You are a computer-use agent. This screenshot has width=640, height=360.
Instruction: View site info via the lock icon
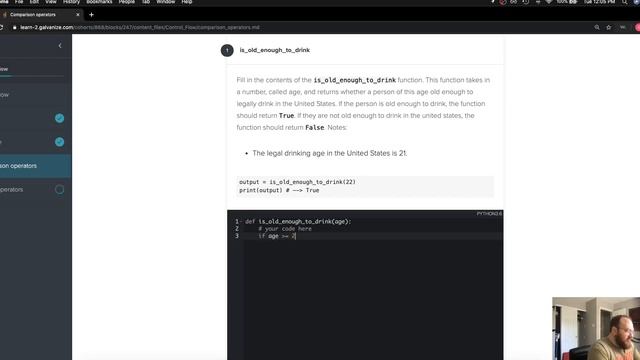point(15,27)
